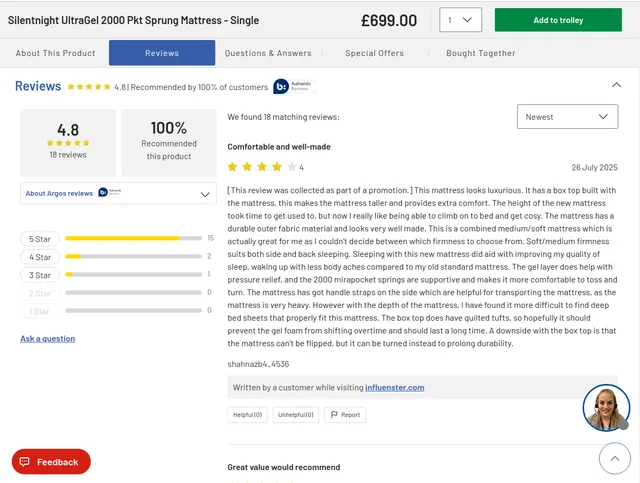Open the Feedback button
640x483 pixels.
click(51, 462)
